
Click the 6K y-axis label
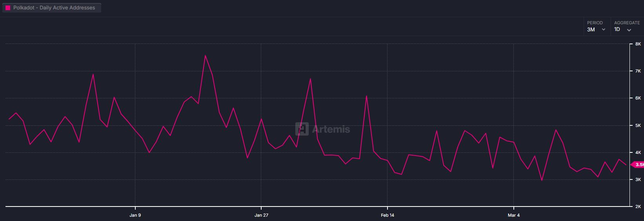pyautogui.click(x=638, y=98)
